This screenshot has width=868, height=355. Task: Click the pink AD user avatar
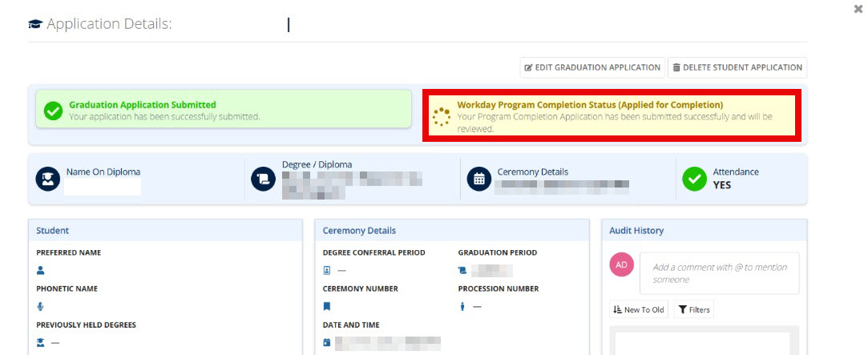[621, 264]
